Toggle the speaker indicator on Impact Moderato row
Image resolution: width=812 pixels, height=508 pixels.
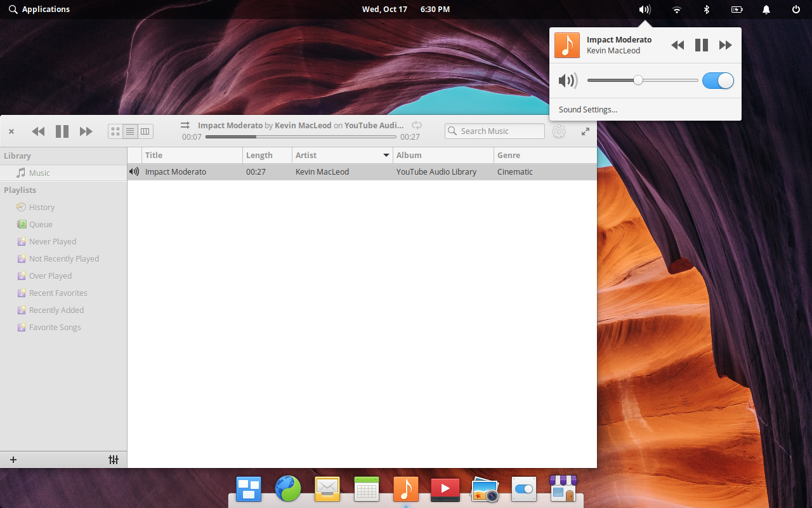[133, 171]
